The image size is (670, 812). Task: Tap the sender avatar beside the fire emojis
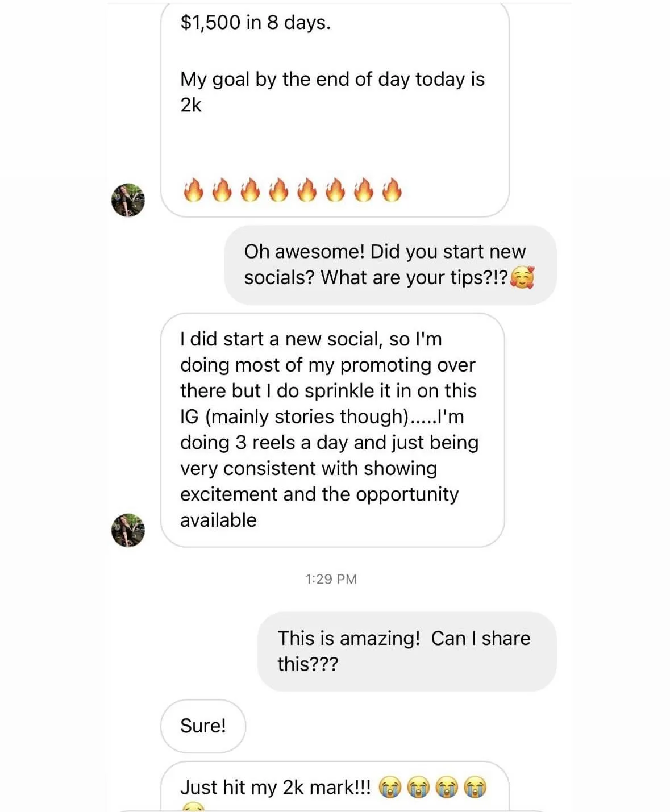pos(128,200)
